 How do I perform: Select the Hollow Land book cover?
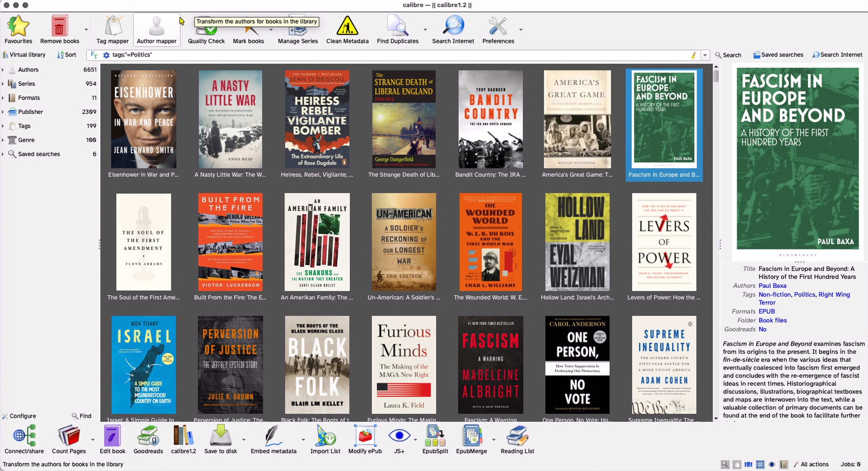click(x=577, y=242)
